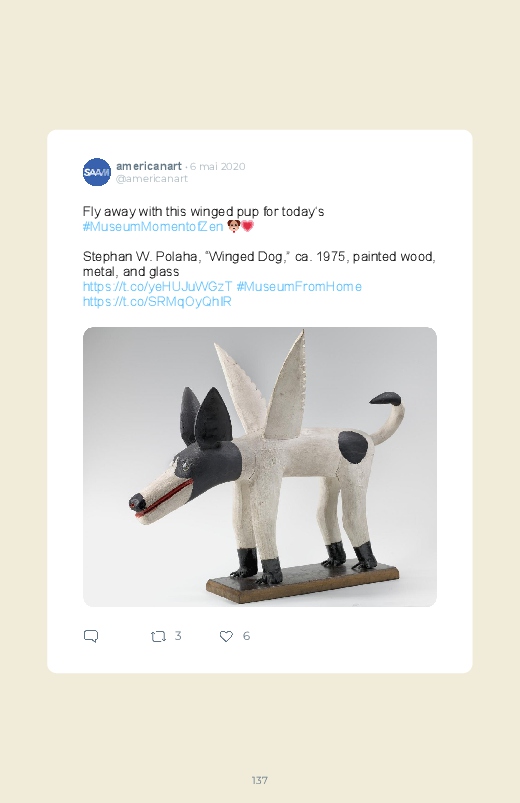Click the Stephan W. Polaha caption text
Viewport: 520px width, 803px height.
tap(259, 264)
